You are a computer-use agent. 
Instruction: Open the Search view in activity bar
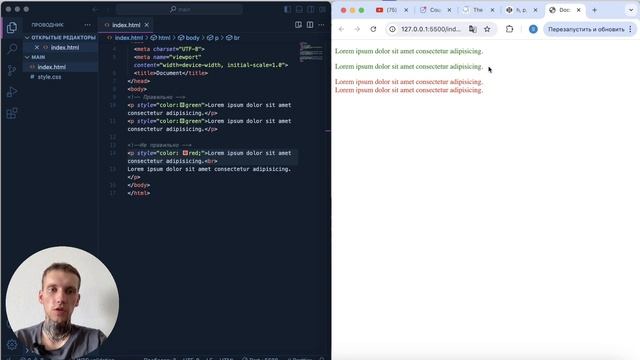point(12,49)
